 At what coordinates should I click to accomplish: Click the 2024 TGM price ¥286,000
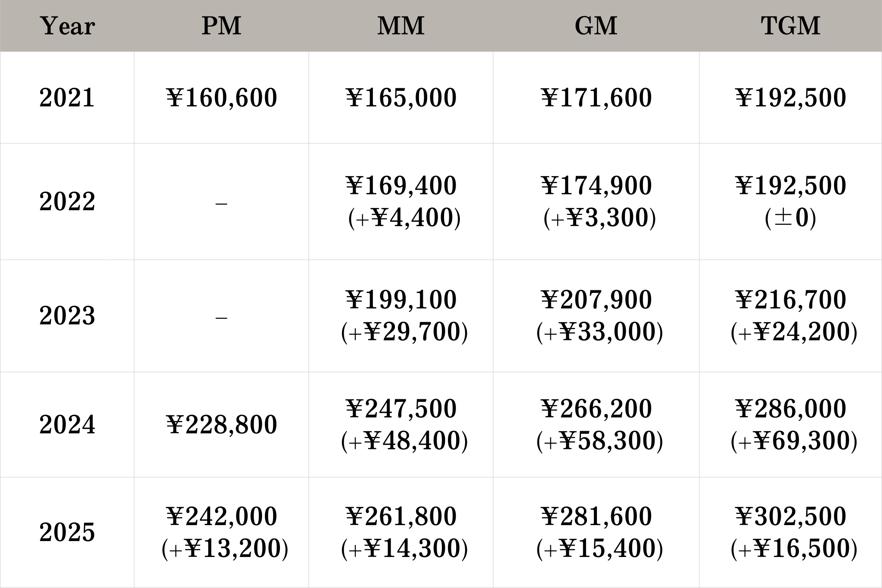point(791,409)
